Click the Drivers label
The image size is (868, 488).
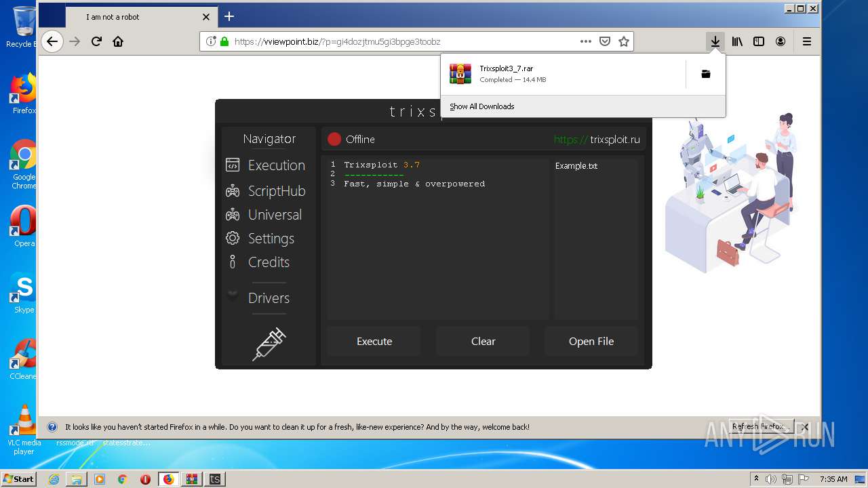[x=269, y=298]
